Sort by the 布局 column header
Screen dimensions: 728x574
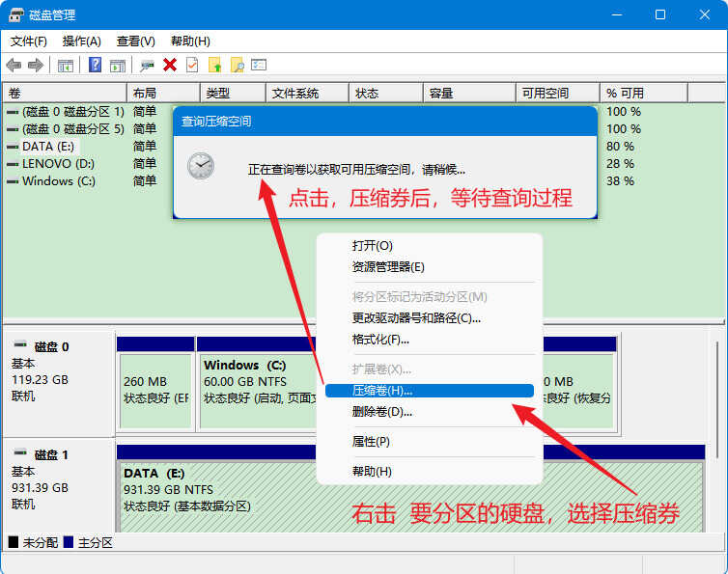[163, 94]
